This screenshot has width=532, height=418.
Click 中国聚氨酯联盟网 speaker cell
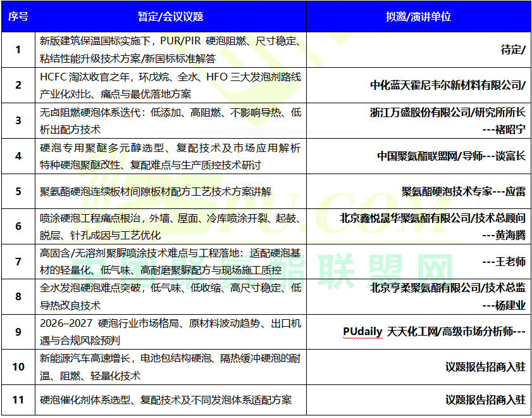pos(419,156)
